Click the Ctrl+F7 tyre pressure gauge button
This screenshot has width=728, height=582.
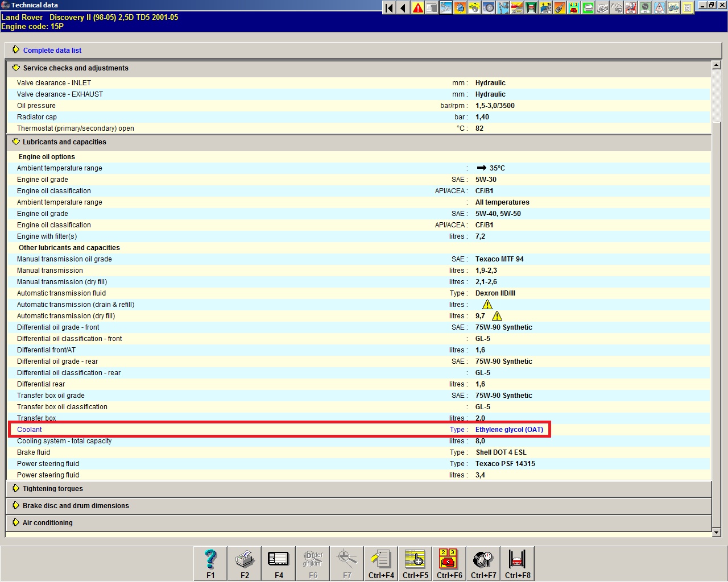click(x=483, y=563)
